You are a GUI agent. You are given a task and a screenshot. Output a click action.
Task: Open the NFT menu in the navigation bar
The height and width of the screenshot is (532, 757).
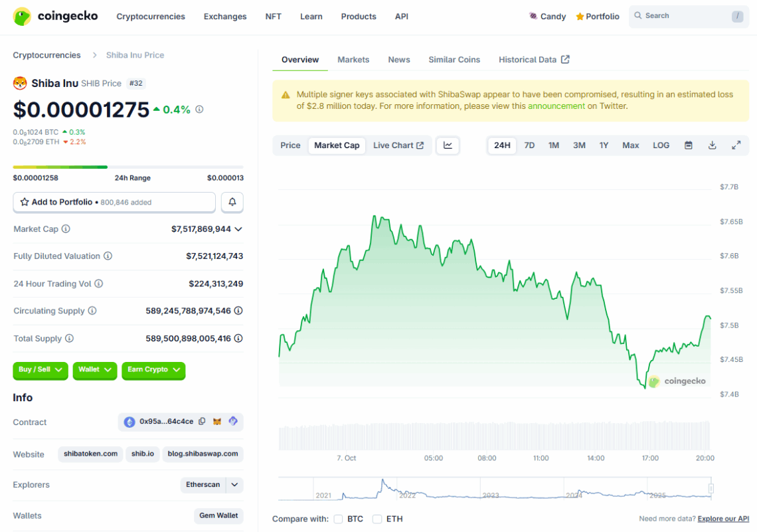(x=273, y=17)
